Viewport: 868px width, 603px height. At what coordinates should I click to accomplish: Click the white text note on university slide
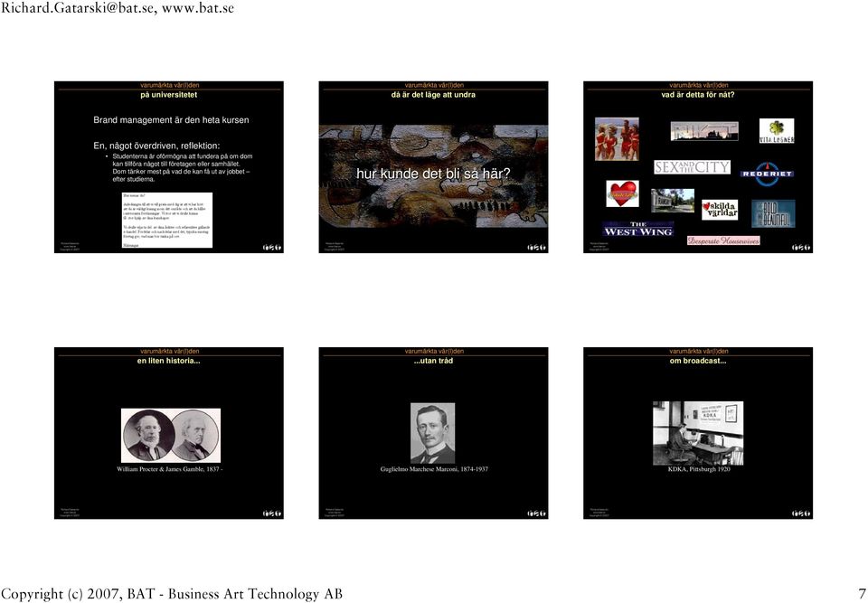coord(167,220)
